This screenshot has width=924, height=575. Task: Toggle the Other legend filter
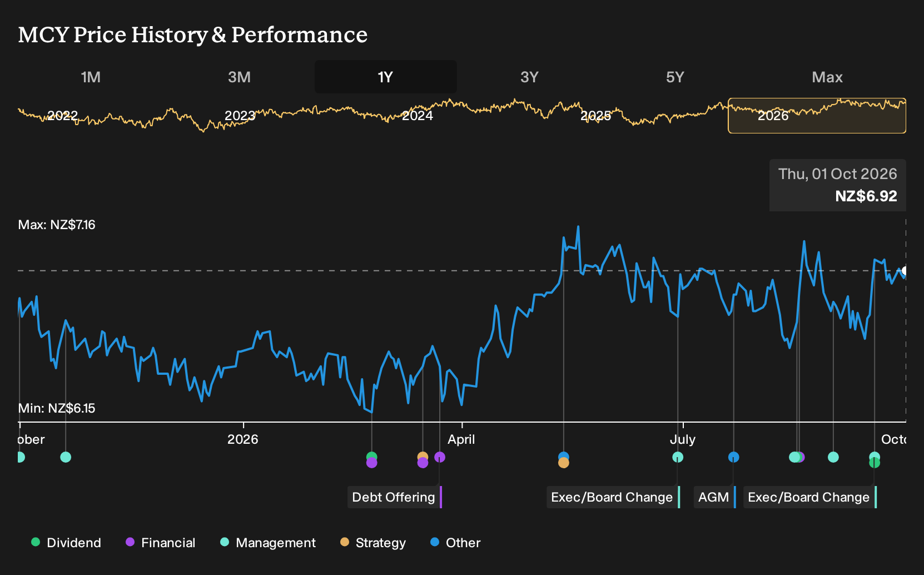pyautogui.click(x=455, y=543)
